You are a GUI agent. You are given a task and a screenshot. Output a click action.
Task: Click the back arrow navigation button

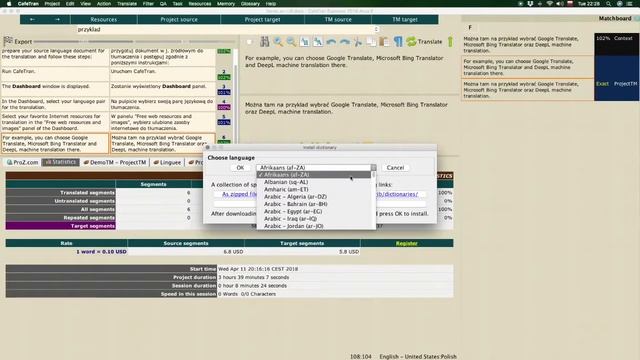coord(32,19)
